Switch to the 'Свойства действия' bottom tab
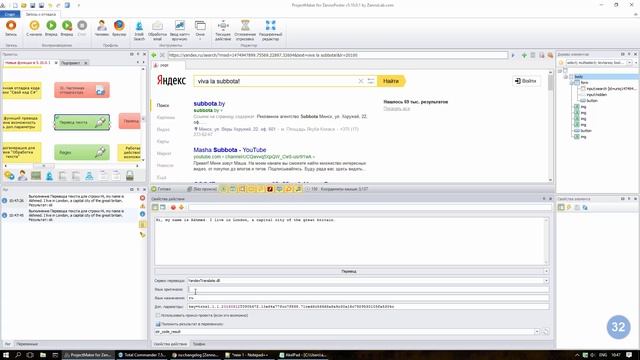This screenshot has width=640, height=360. [170, 344]
